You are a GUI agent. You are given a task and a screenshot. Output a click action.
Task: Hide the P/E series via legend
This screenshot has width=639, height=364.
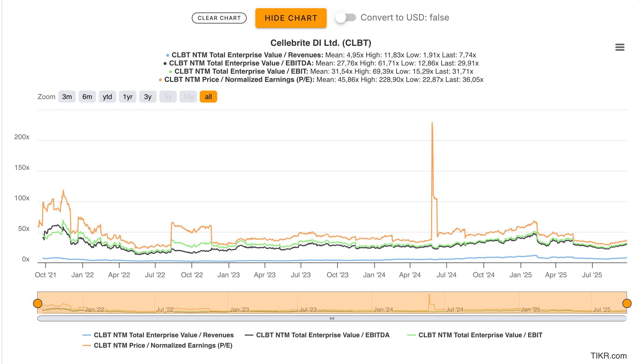(x=163, y=345)
